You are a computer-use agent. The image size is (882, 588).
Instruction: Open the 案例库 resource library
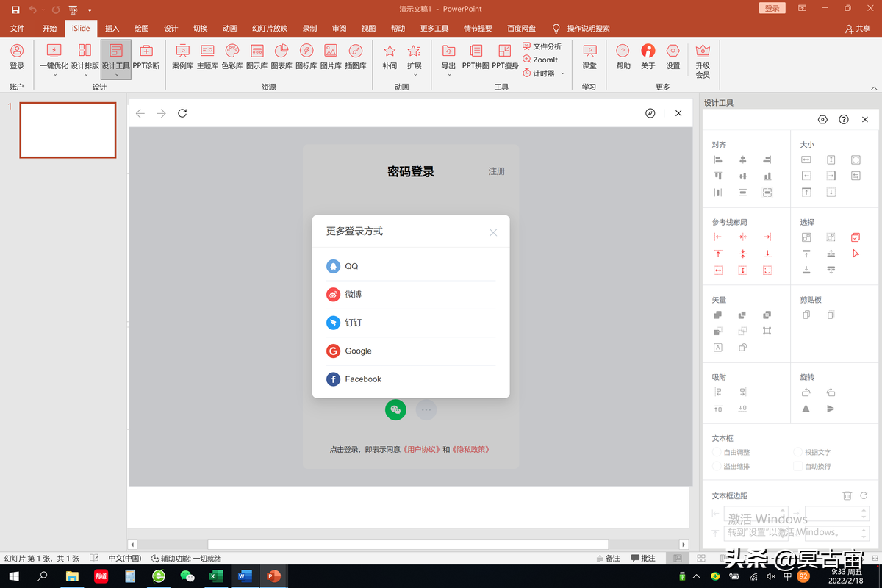pyautogui.click(x=183, y=56)
